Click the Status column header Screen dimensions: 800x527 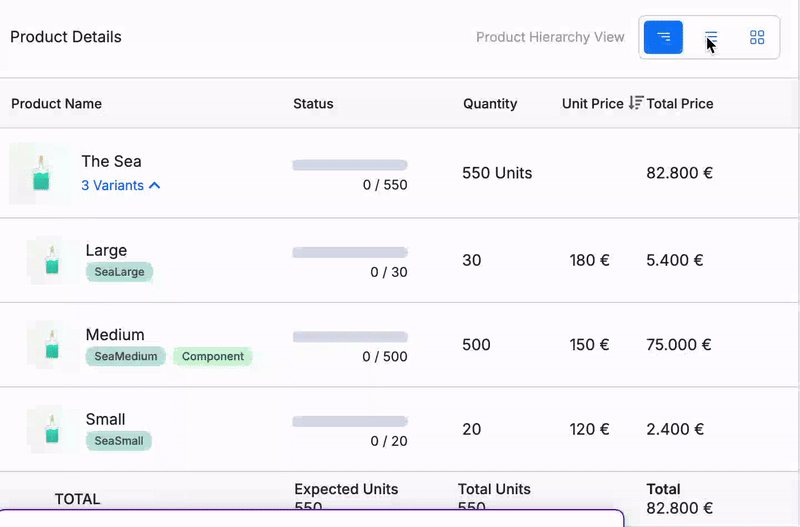[x=313, y=104]
